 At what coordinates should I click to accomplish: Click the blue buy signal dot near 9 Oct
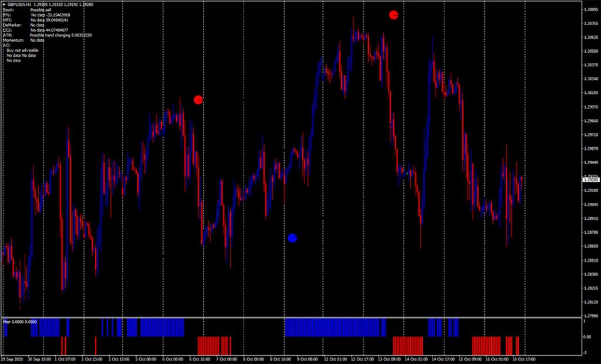tap(292, 237)
